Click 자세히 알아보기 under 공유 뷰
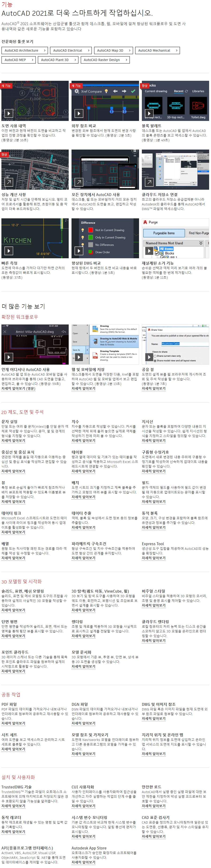Image resolution: width=211 pixels, height=868 pixels. 154,389
